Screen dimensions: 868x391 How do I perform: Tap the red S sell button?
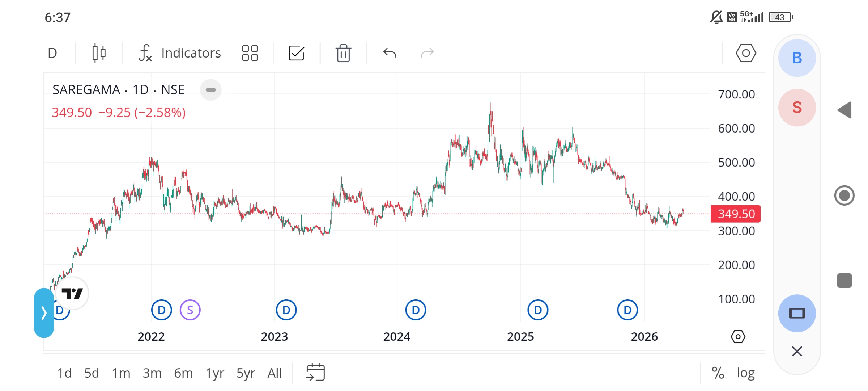pos(797,108)
